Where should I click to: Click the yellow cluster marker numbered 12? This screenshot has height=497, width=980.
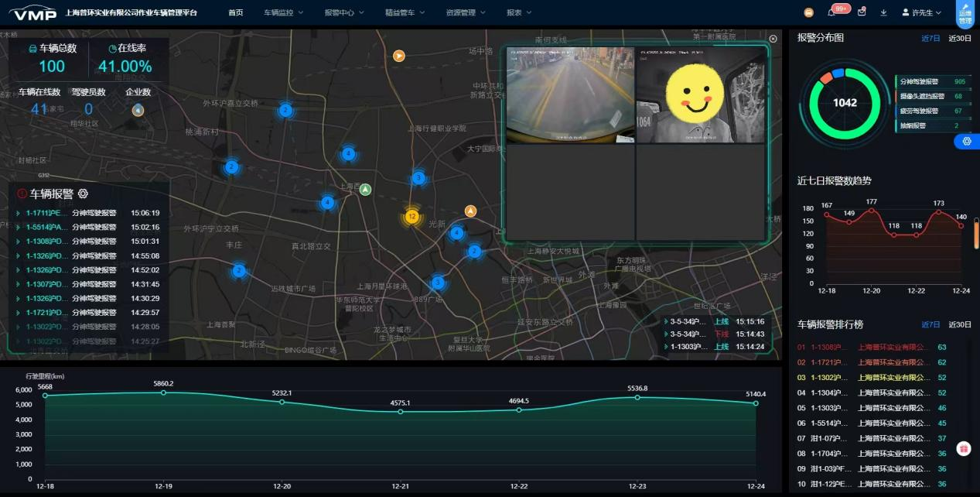click(x=412, y=217)
